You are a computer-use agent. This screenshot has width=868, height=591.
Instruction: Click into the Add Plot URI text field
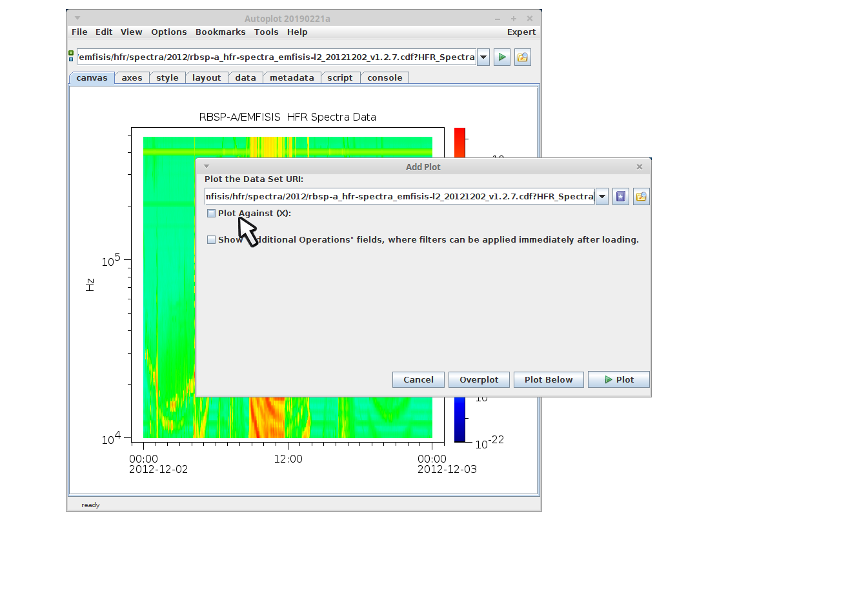tap(399, 197)
